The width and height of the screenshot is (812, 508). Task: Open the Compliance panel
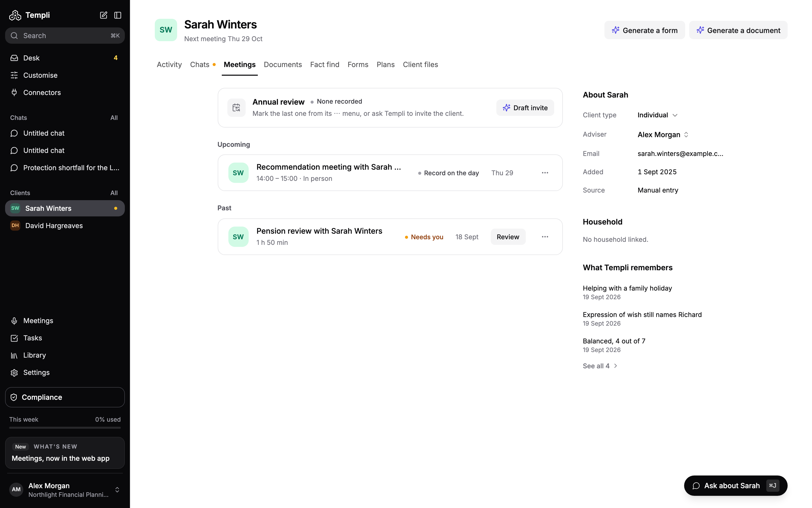[65, 397]
